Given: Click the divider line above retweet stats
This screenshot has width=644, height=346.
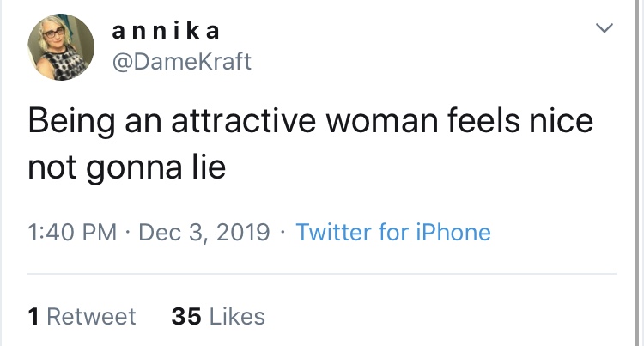Looking at the screenshot, I should tap(322, 275).
